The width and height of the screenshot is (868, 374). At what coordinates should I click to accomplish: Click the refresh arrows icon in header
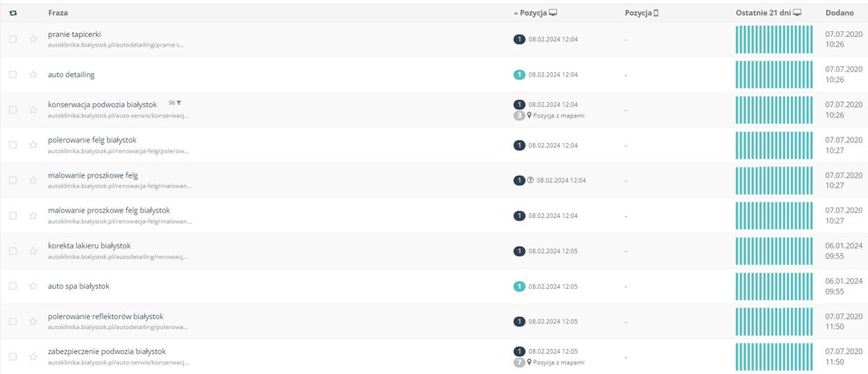[x=13, y=12]
